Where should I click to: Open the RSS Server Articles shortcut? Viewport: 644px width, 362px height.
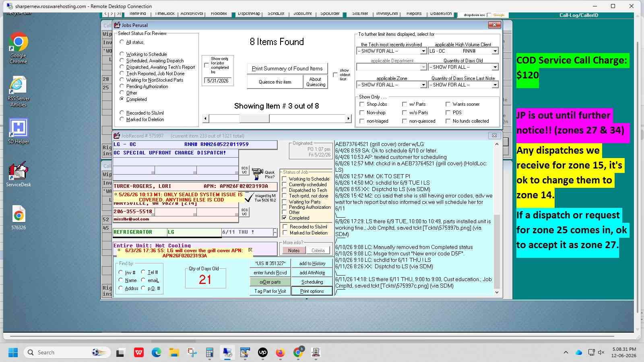[18, 91]
